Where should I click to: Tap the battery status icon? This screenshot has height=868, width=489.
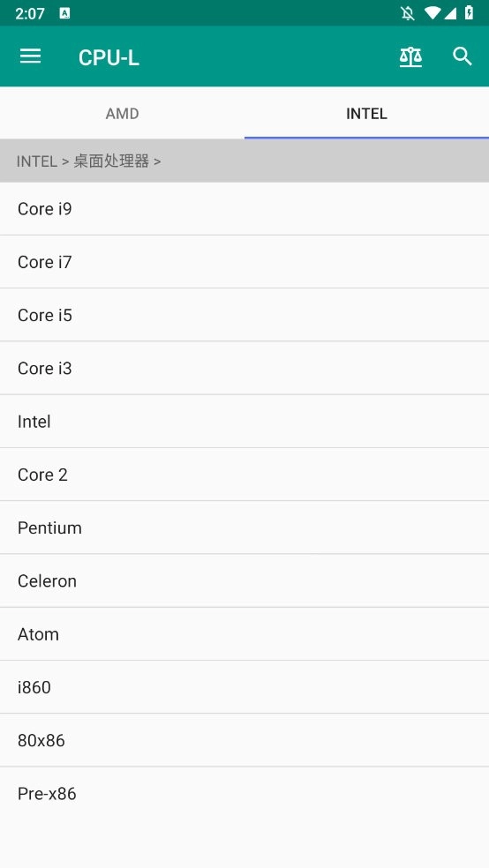[469, 13]
